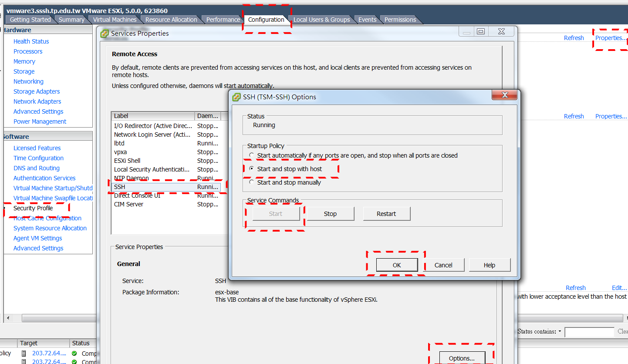Click Options... button in Services Properties
The width and height of the screenshot is (628, 364).
462,358
